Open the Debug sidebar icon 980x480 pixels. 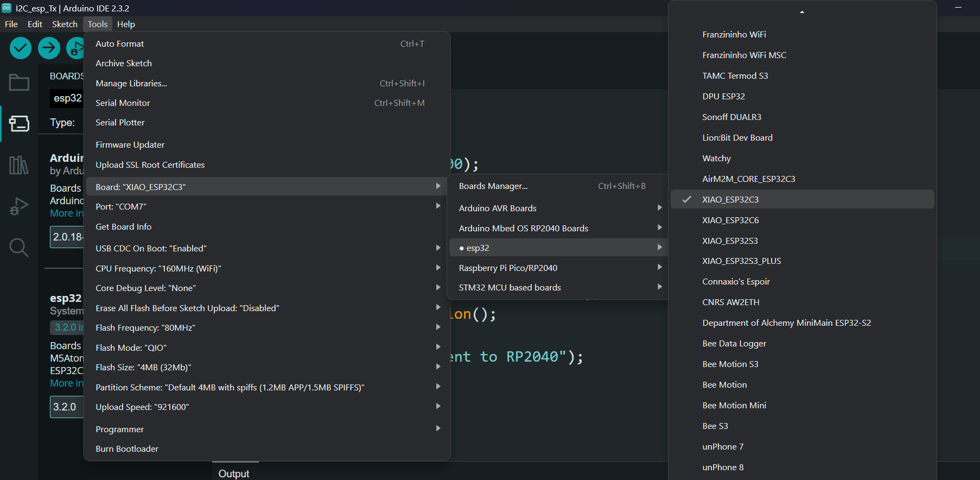(19, 206)
